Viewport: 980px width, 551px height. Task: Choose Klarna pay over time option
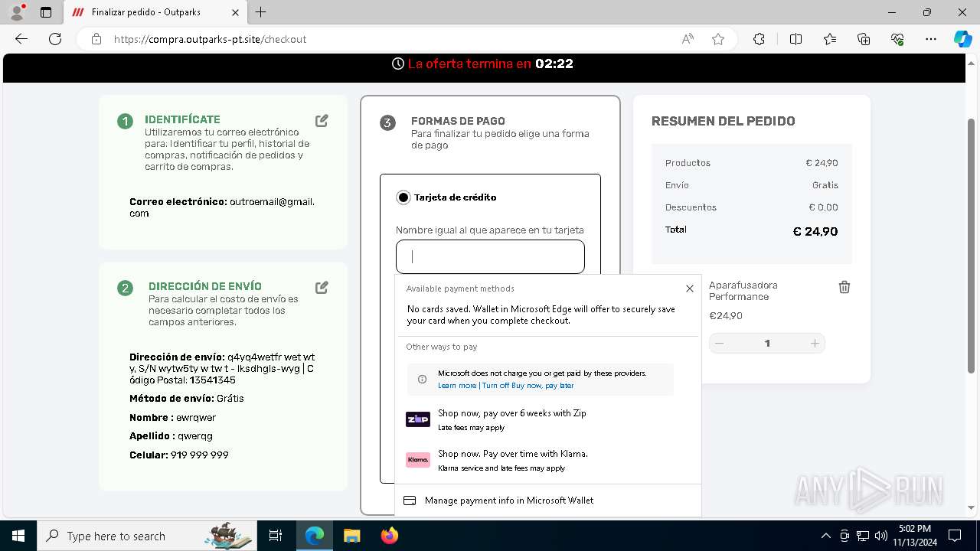548,460
